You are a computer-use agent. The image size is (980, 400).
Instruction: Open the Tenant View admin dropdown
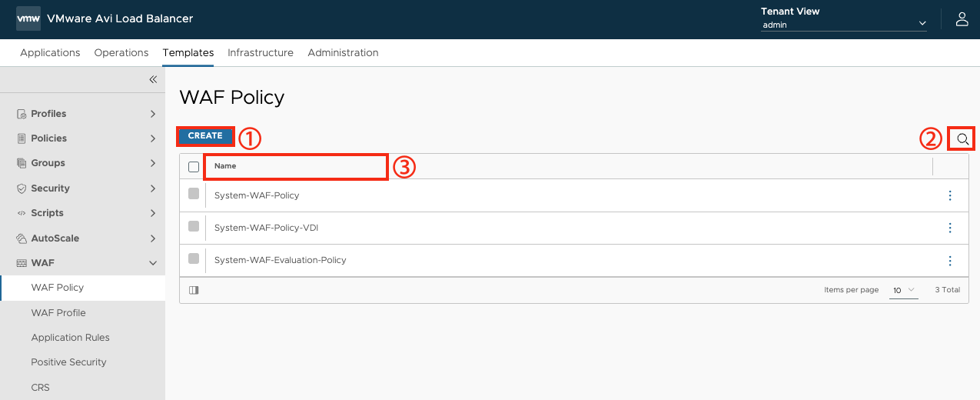844,25
